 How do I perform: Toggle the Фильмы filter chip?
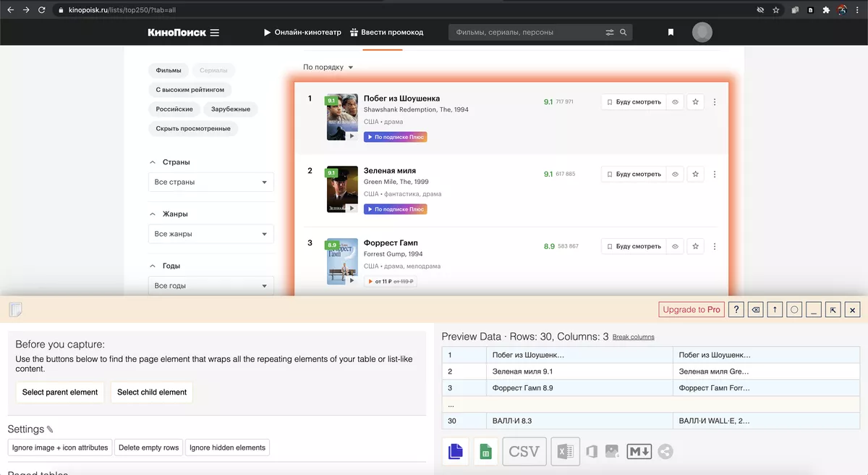[169, 70]
